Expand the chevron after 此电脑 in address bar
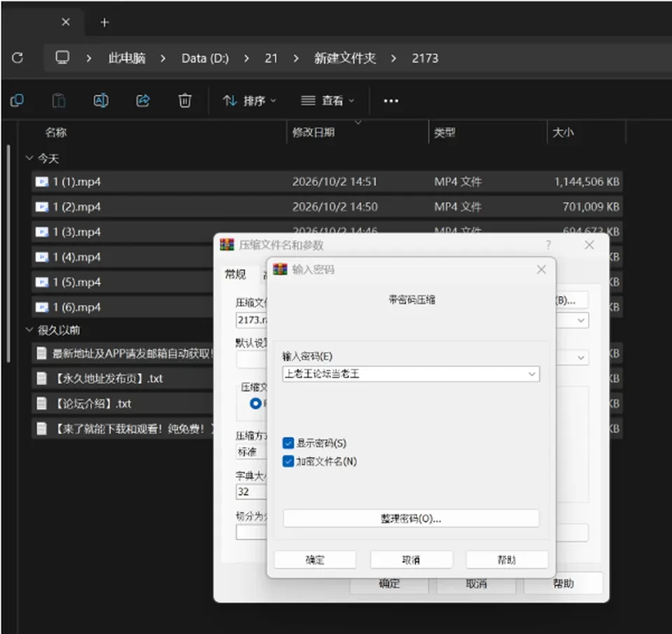The height and width of the screenshot is (634, 672). [x=163, y=58]
